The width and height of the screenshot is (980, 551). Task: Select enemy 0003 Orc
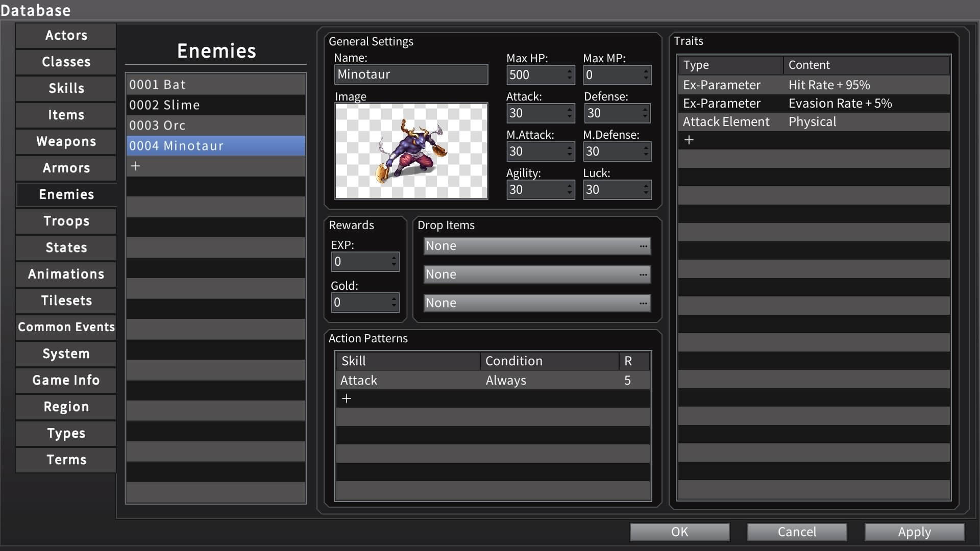(216, 126)
